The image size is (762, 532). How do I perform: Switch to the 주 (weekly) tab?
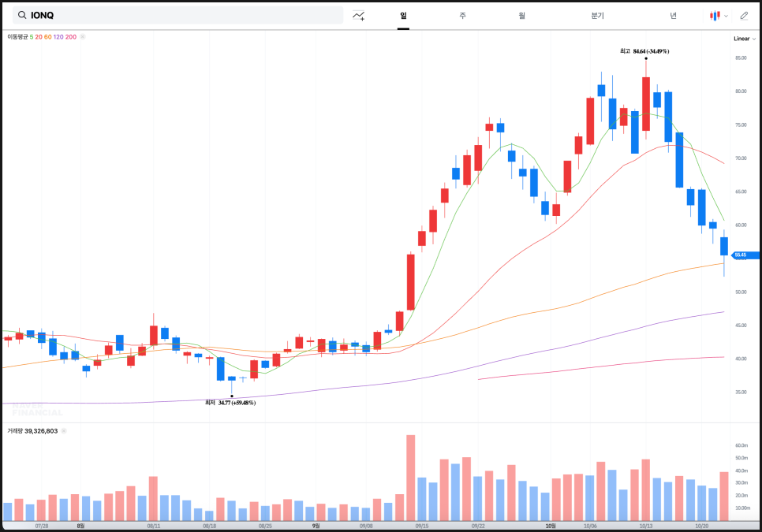click(462, 15)
